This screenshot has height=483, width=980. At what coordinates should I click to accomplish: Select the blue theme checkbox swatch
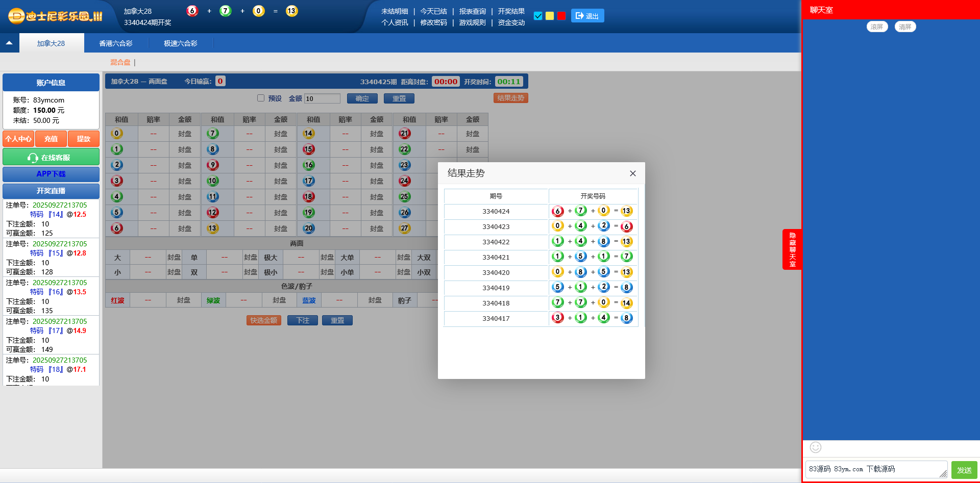coord(538,16)
